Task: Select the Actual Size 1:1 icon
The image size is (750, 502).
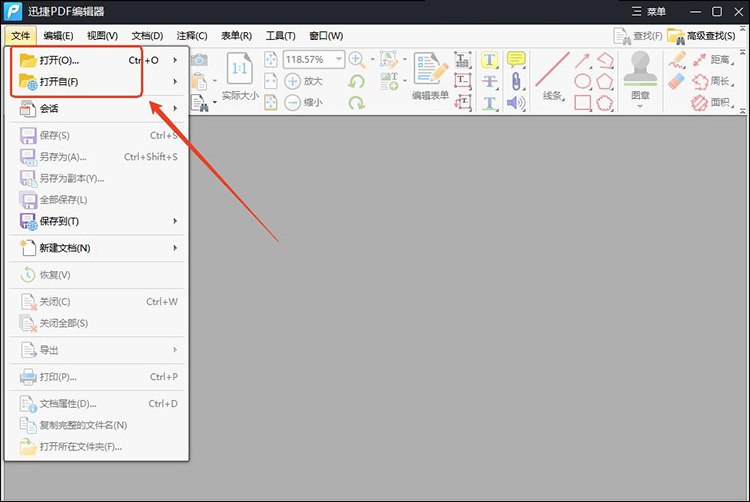Action: [240, 70]
